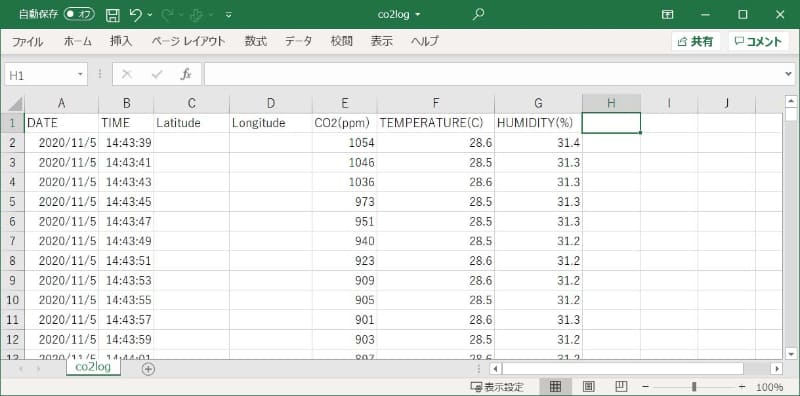
Task: Open the 表示 tab
Action: point(382,41)
